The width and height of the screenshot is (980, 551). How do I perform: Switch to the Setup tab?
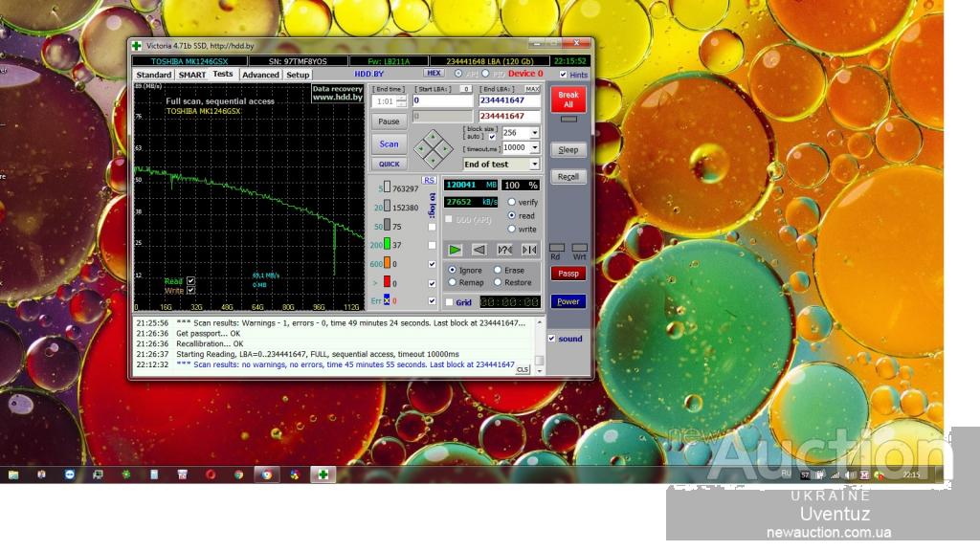[298, 75]
